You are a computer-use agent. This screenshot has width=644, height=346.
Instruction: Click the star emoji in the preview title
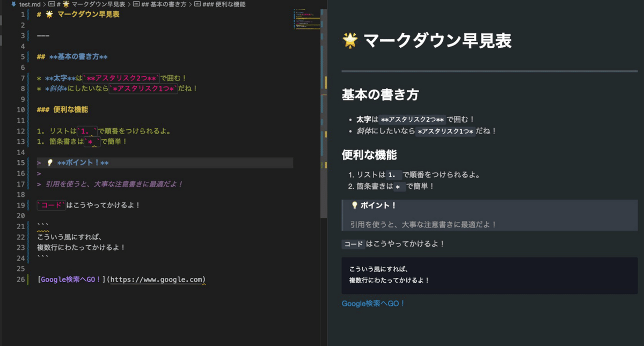tap(350, 40)
